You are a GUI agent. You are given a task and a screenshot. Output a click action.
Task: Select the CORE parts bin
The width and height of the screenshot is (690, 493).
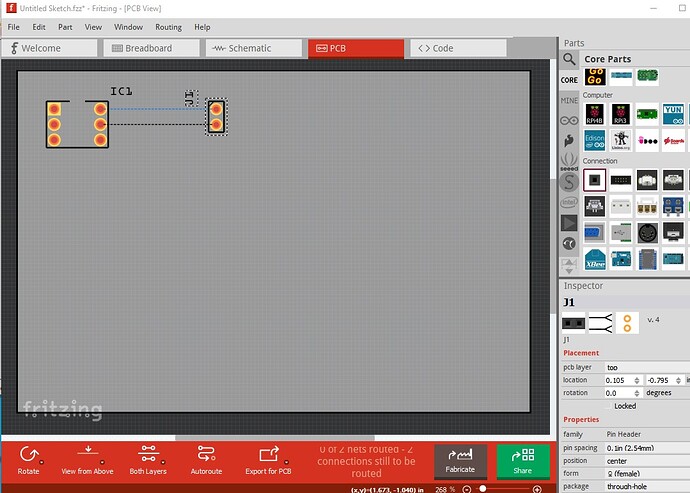(569, 80)
